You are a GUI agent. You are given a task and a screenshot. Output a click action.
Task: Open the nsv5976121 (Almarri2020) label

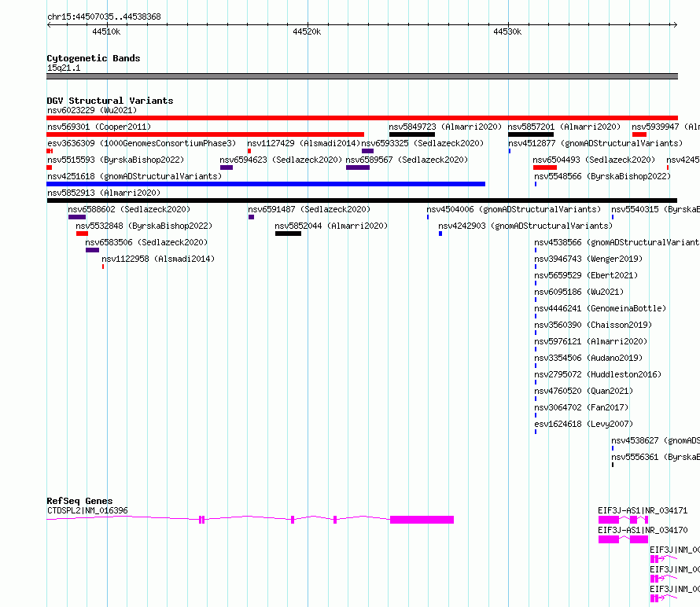click(591, 341)
